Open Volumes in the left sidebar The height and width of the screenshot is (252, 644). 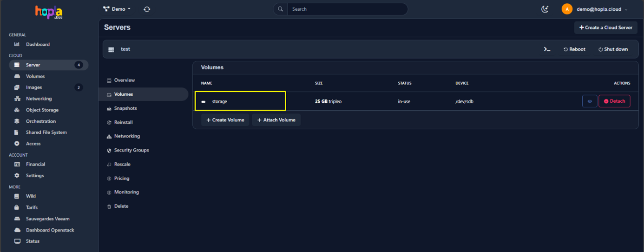pos(35,76)
